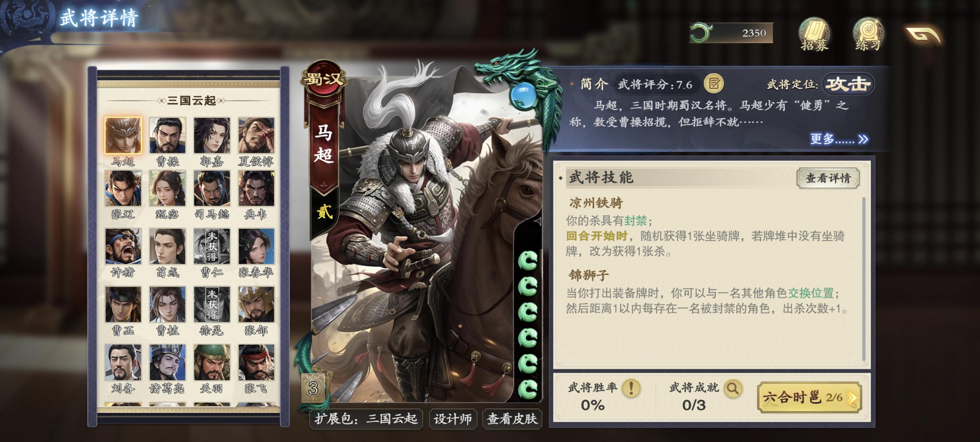The height and width of the screenshot is (442, 980).
Task: Click the skill description scrollbar
Action: (x=863, y=279)
